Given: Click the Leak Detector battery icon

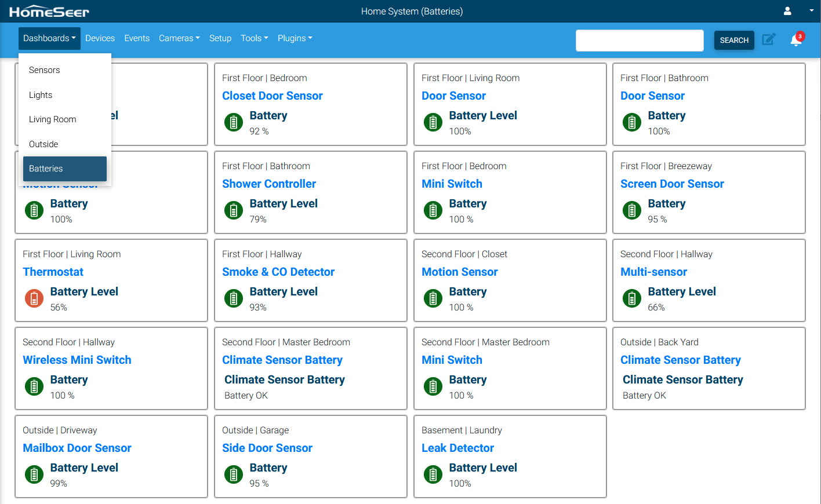Looking at the screenshot, I should (433, 474).
